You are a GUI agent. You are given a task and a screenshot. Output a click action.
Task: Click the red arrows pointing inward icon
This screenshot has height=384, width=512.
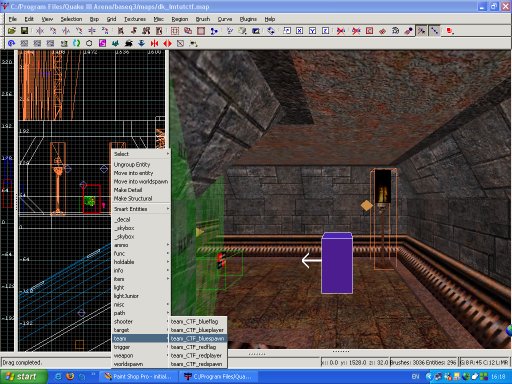(x=154, y=43)
